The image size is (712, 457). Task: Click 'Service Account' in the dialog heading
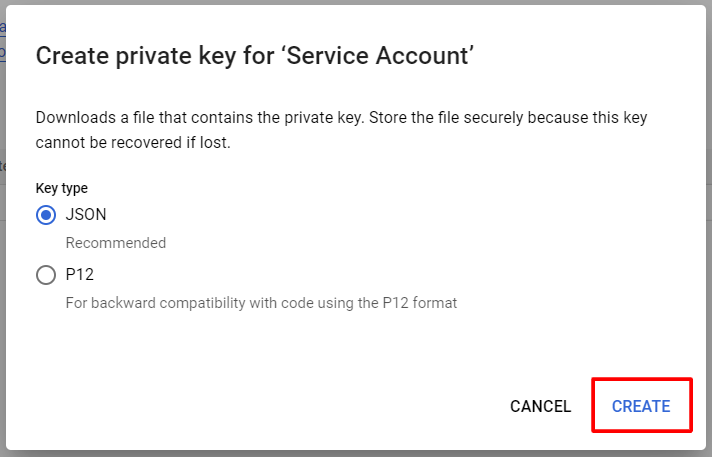378,56
